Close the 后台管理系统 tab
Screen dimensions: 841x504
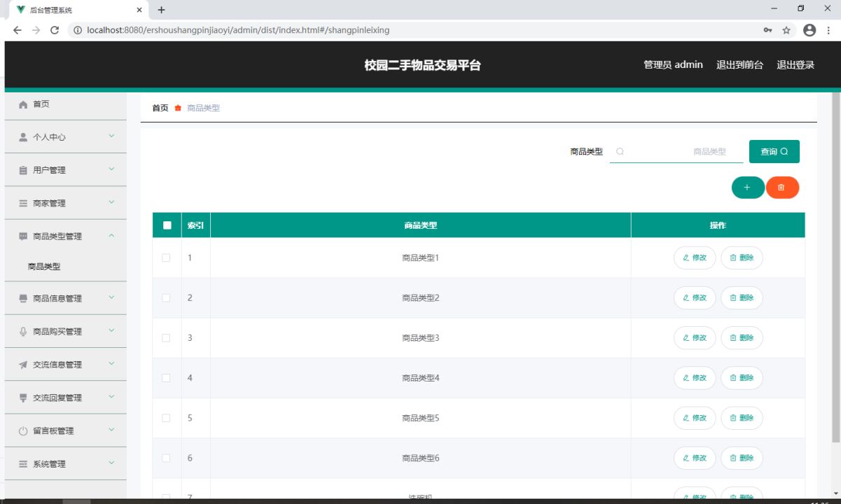(x=139, y=10)
